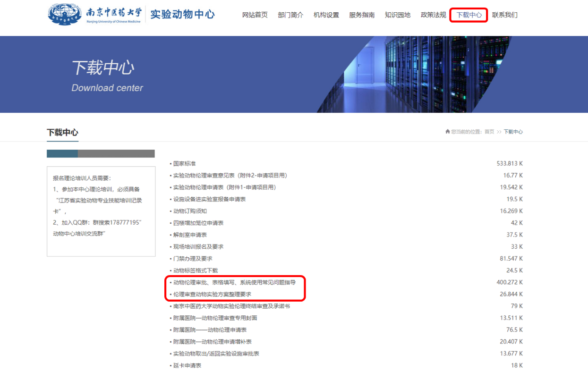588x371 pixels.
Task: Click the Nanjing University of Chinese Medicine logo
Action: click(x=94, y=14)
